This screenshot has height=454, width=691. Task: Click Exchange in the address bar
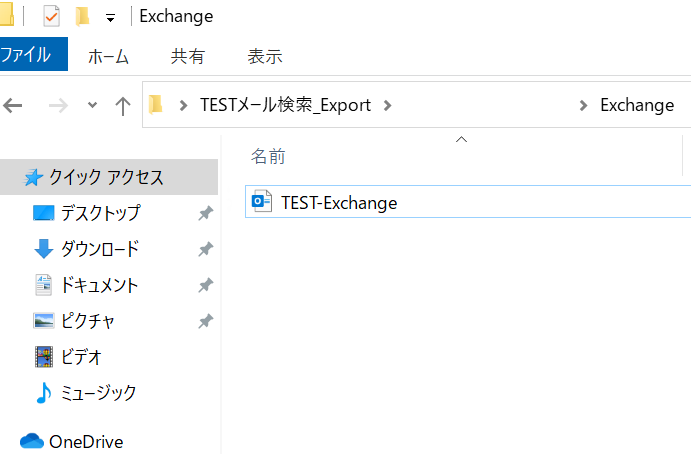[636, 105]
